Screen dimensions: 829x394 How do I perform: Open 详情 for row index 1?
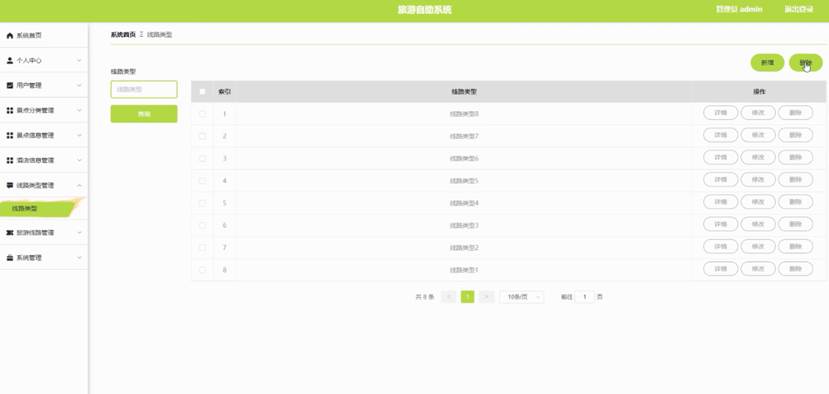720,113
